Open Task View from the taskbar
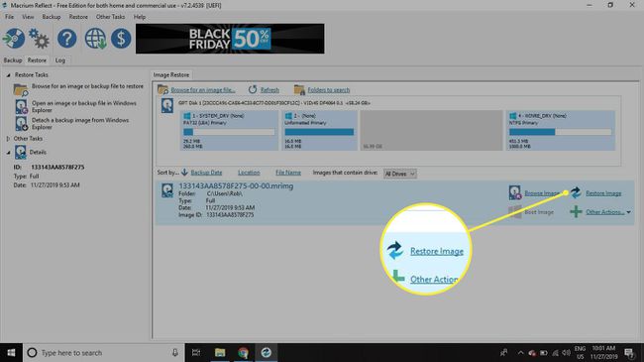Screen dimensions: 644x362 pyautogui.click(x=196, y=352)
